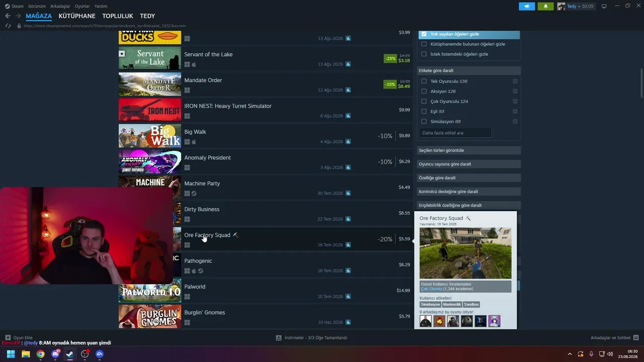This screenshot has height=362, width=644.
Task: Switch to the TOPLULUK tab
Action: (118, 16)
